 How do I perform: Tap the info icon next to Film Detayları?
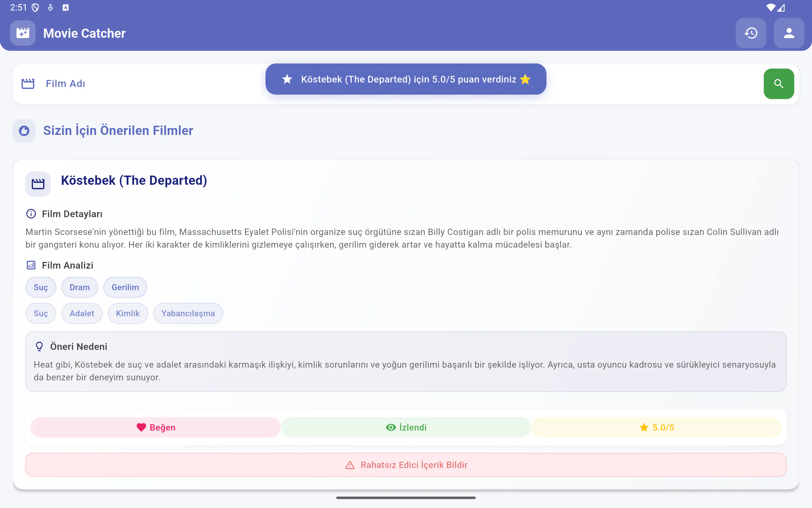tap(31, 214)
